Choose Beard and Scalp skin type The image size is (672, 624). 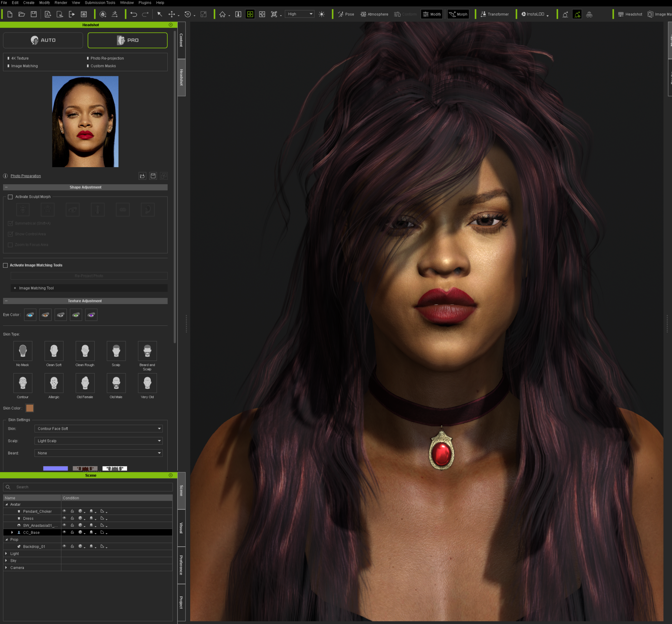tap(148, 351)
